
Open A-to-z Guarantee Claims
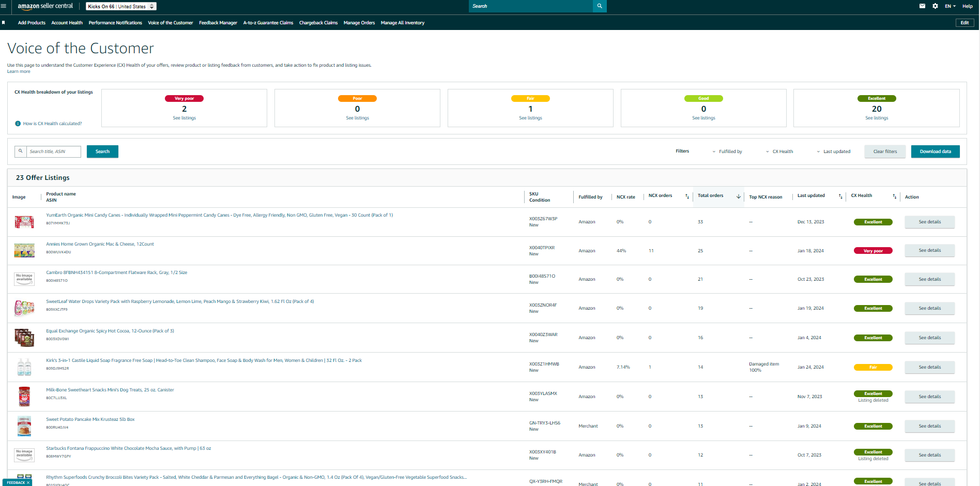pos(268,23)
